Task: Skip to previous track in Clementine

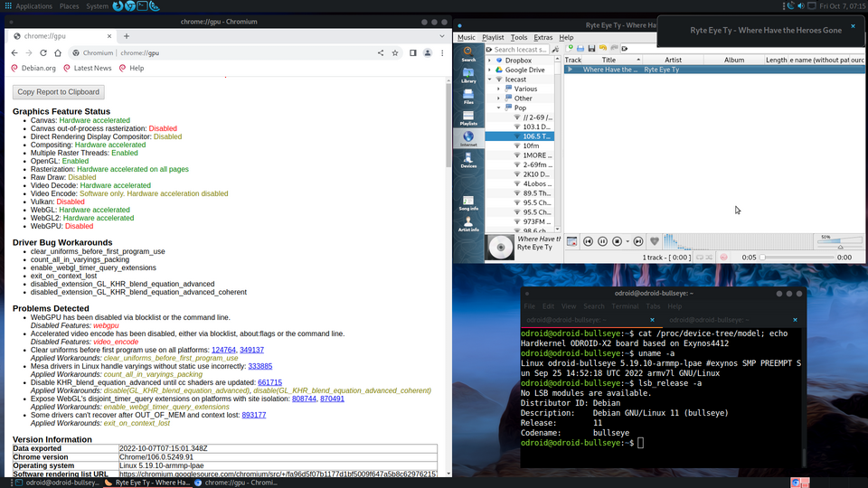Action: pos(588,242)
